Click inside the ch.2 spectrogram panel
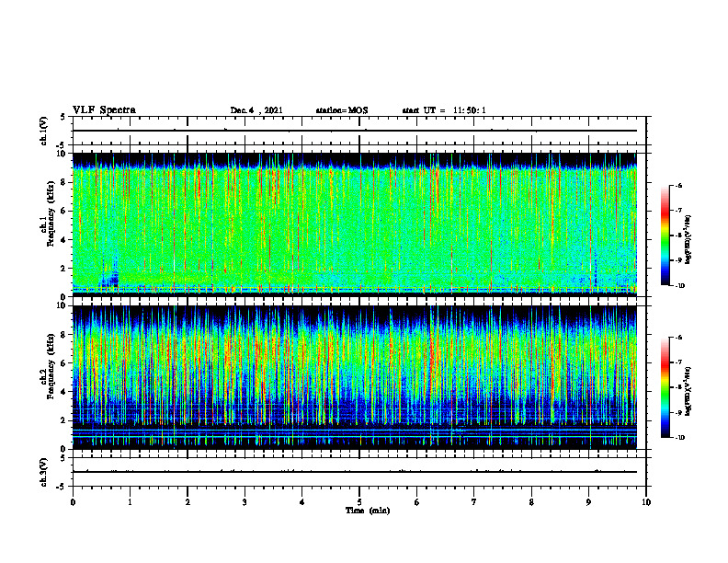The width and height of the screenshot is (728, 563). [355, 377]
